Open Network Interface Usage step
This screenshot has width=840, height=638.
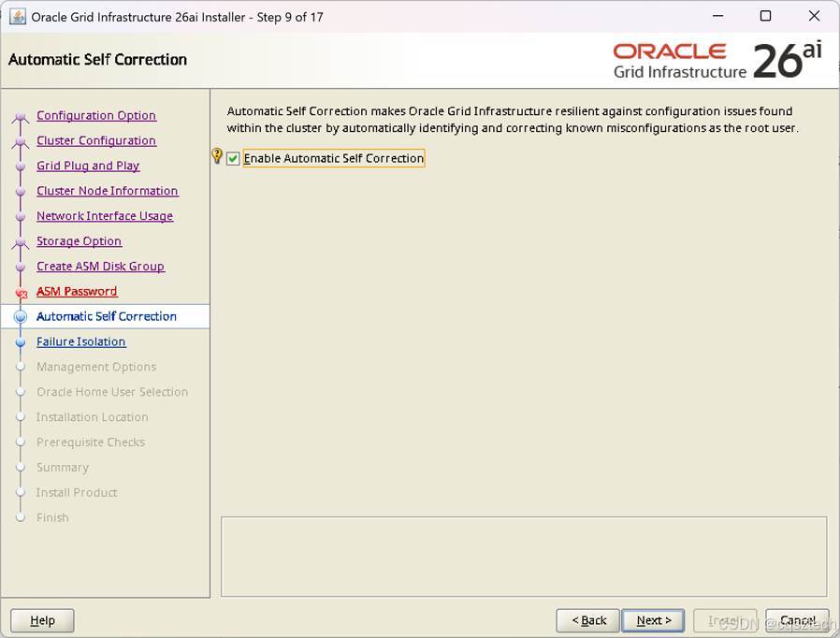point(105,216)
